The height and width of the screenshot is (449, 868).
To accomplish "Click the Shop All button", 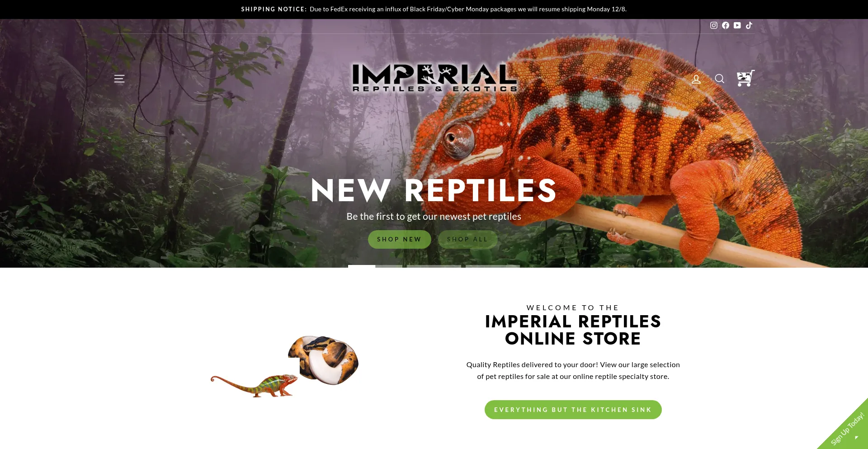I will point(467,239).
